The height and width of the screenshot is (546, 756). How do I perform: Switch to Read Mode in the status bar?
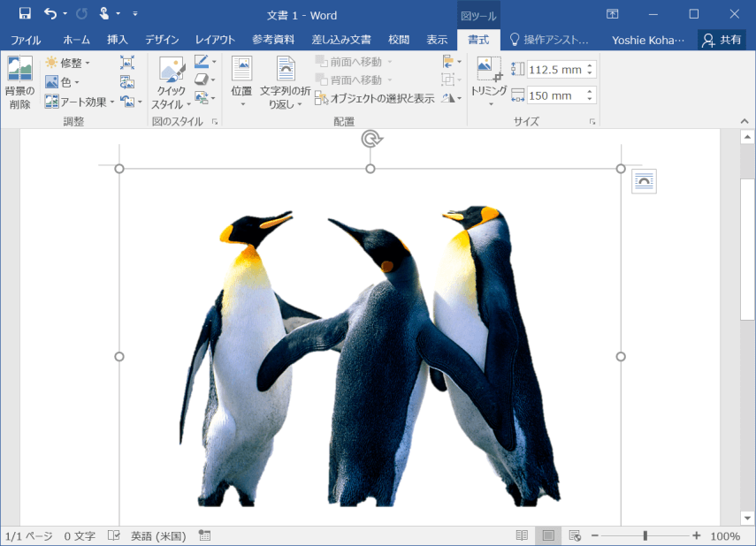pos(520,535)
